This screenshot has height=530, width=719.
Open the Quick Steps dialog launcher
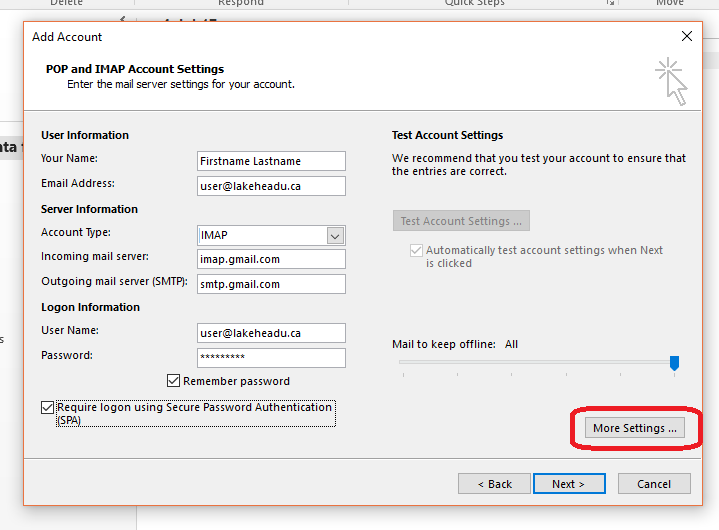tap(610, 4)
